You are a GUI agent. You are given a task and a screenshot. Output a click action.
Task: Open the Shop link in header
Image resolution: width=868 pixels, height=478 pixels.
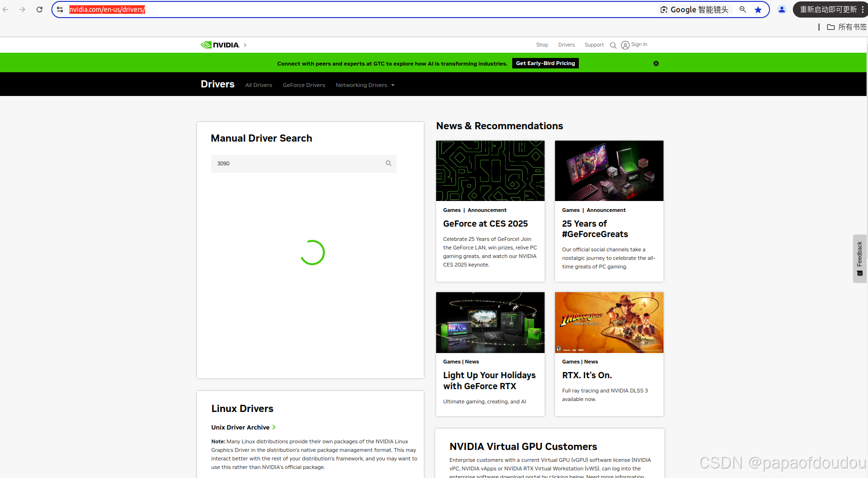pos(542,45)
